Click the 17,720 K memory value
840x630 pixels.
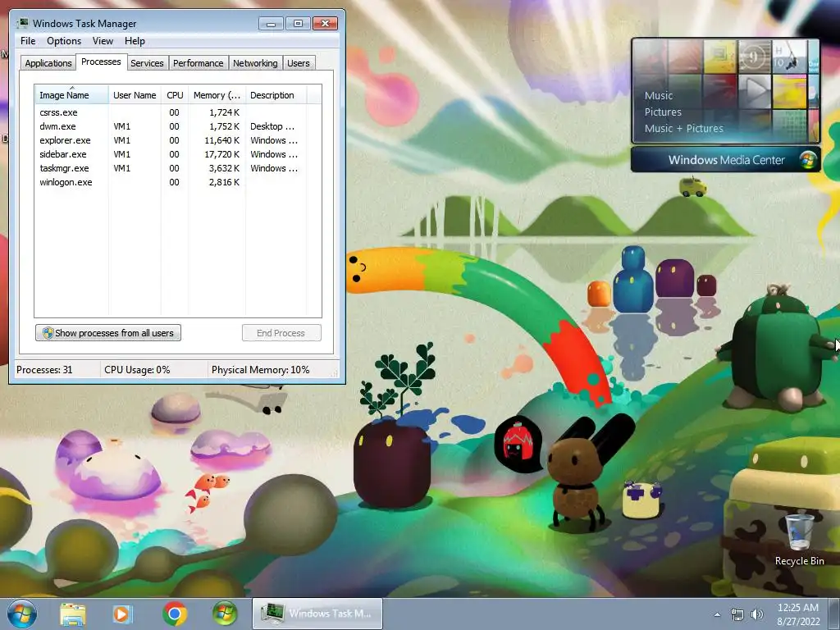[221, 154]
